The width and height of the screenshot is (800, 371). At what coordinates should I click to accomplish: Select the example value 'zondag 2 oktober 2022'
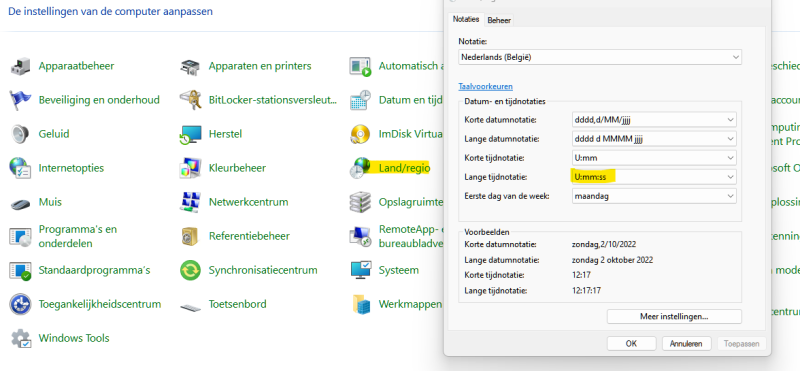[x=613, y=260]
